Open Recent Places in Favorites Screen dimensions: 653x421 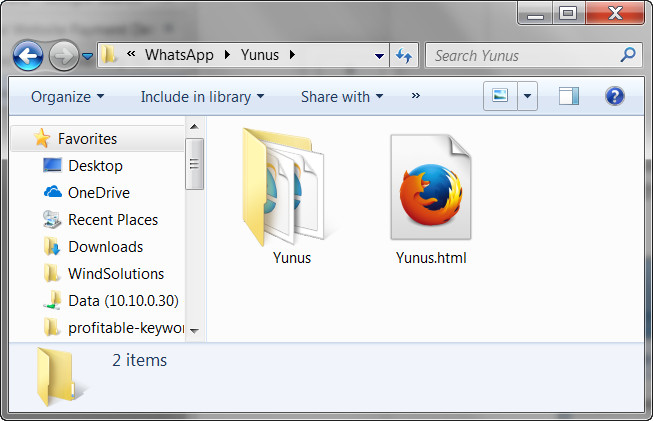[x=113, y=219]
